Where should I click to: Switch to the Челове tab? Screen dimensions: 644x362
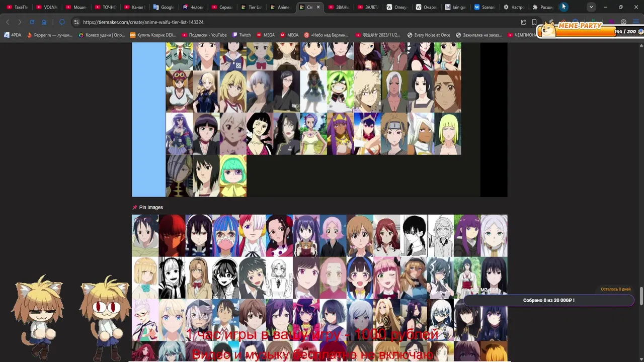(193, 7)
